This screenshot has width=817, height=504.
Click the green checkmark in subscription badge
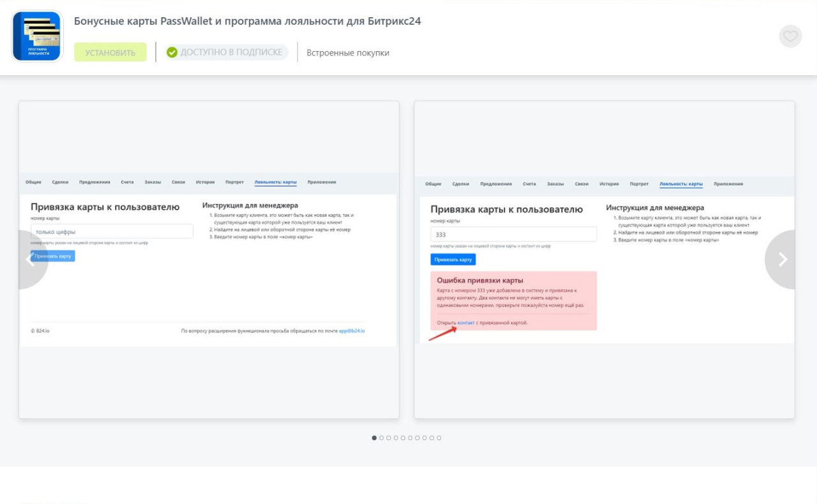(x=172, y=52)
